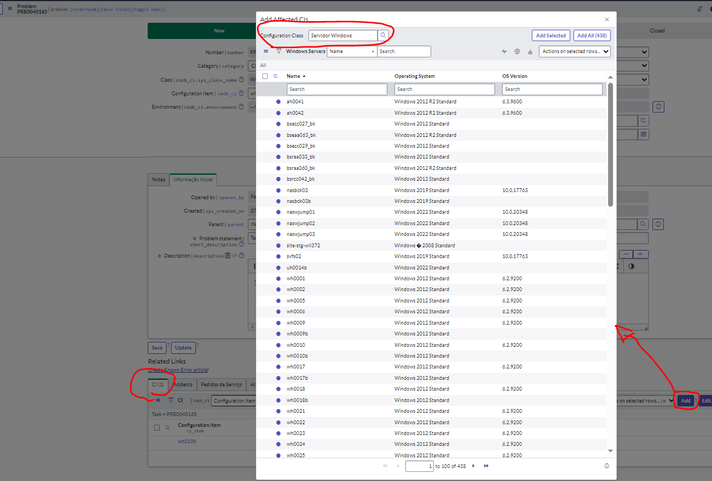Open Incidents related list tab
The height and width of the screenshot is (481, 712).
point(183,385)
